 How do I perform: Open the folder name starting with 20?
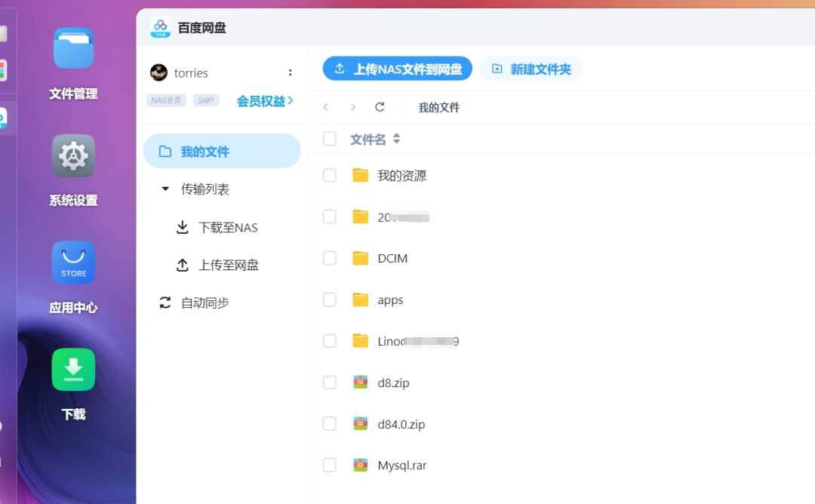[x=403, y=217]
